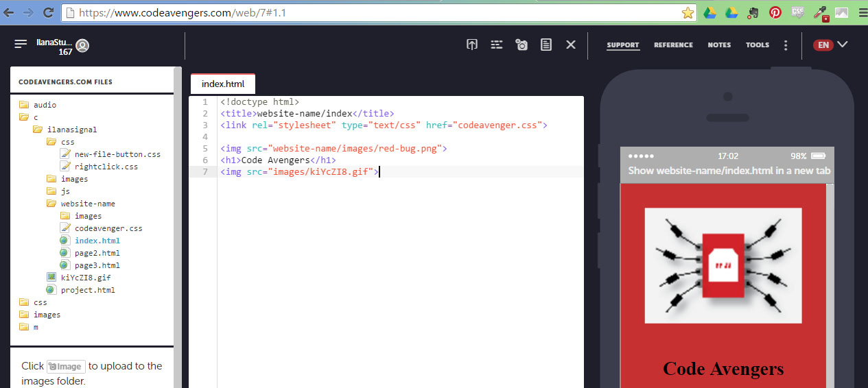Open the TOOLS tab
This screenshot has width=868, height=388.
pos(758,45)
